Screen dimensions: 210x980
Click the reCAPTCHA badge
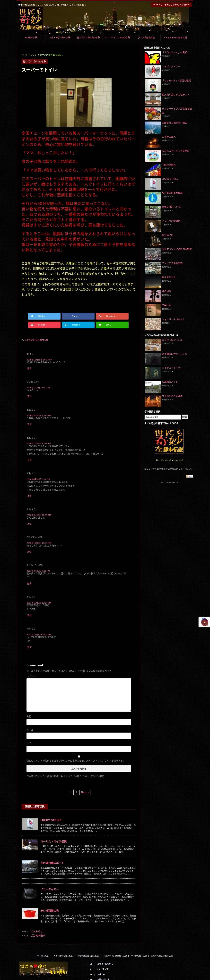[204, 622]
